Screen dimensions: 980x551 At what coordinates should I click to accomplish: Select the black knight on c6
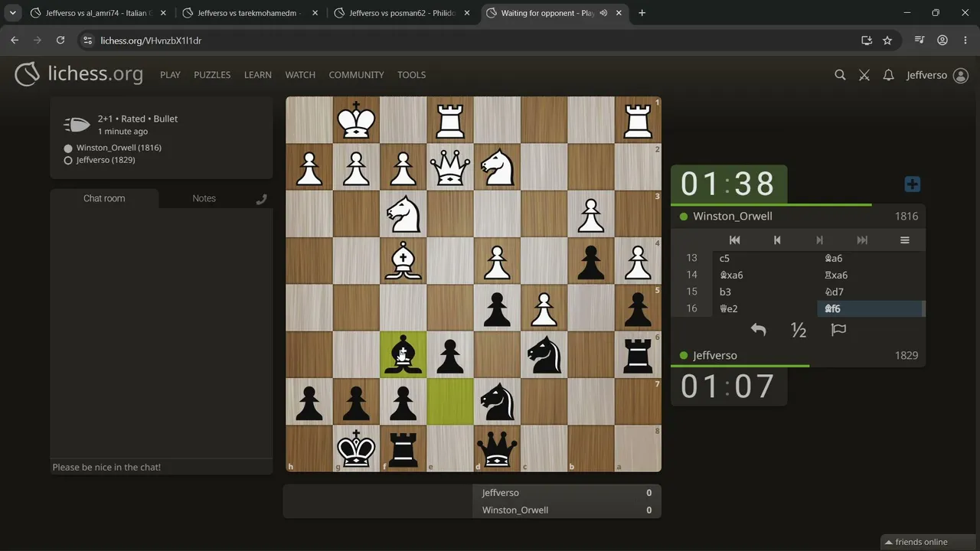tap(544, 354)
